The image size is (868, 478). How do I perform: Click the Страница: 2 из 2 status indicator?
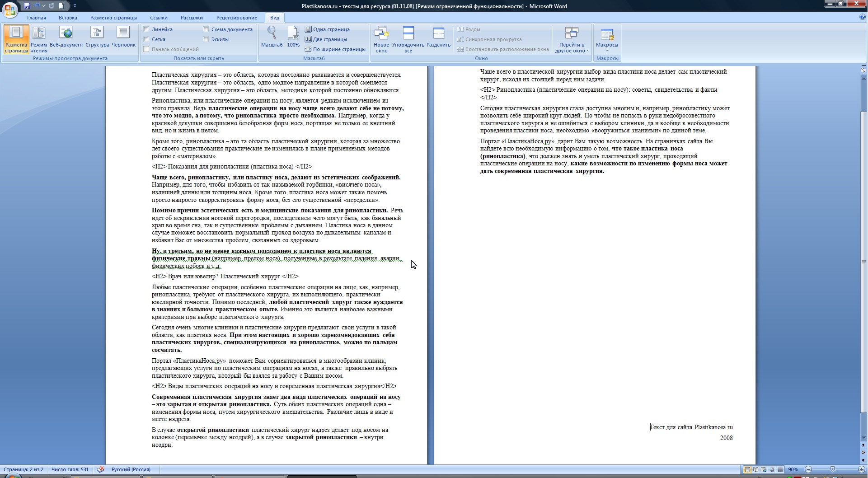coord(23,469)
